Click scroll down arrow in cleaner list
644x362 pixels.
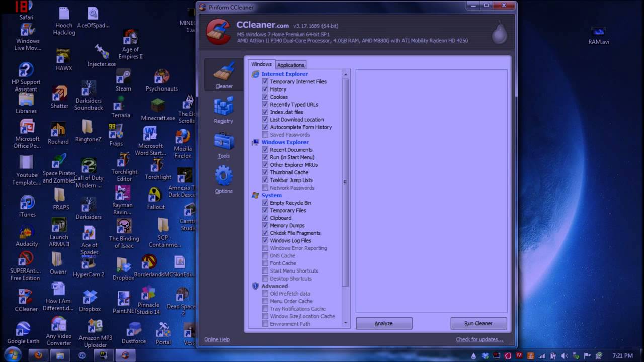pos(345,323)
